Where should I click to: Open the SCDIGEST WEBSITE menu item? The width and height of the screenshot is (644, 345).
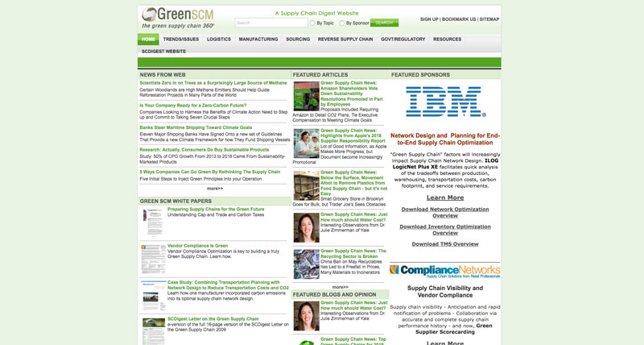click(x=164, y=52)
